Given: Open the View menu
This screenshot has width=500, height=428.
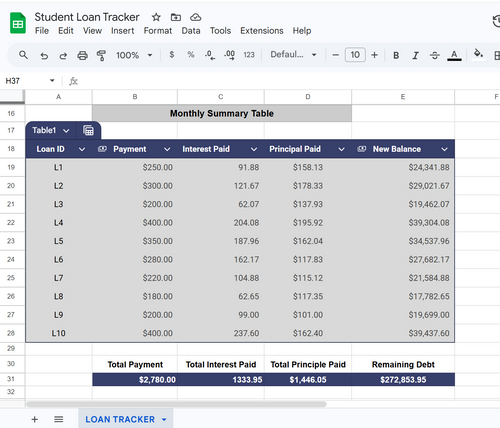Looking at the screenshot, I should point(92,31).
